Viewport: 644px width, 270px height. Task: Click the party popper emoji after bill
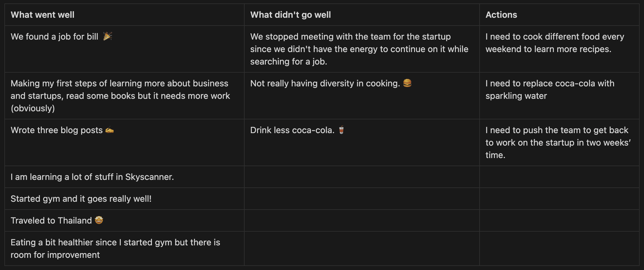pyautogui.click(x=108, y=36)
